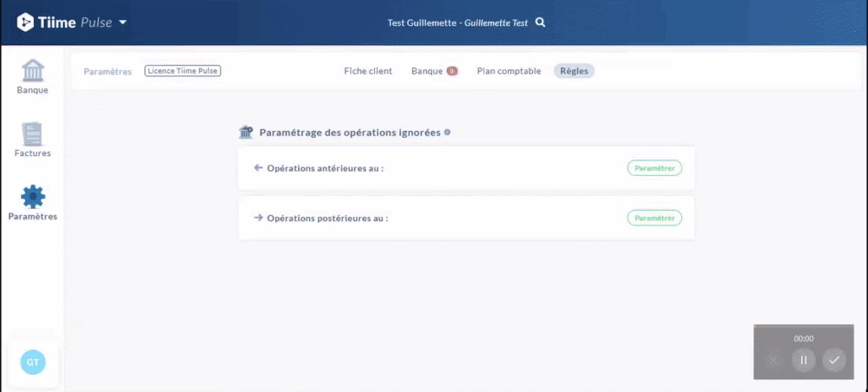Select the Règles tab

coord(574,71)
